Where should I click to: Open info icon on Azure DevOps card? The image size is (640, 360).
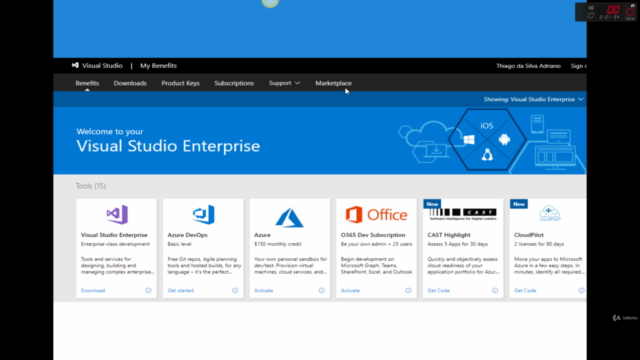[235, 290]
